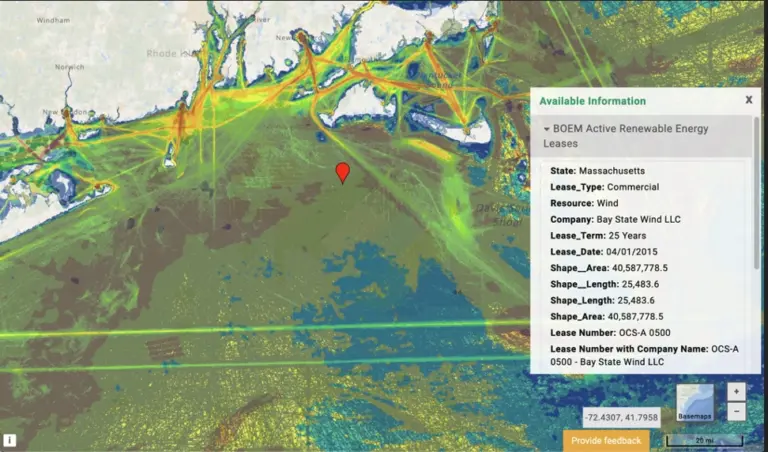This screenshot has width=768, height=452.
Task: Click the coordinates readout -72.4307, 41.7958
Action: coord(621,418)
